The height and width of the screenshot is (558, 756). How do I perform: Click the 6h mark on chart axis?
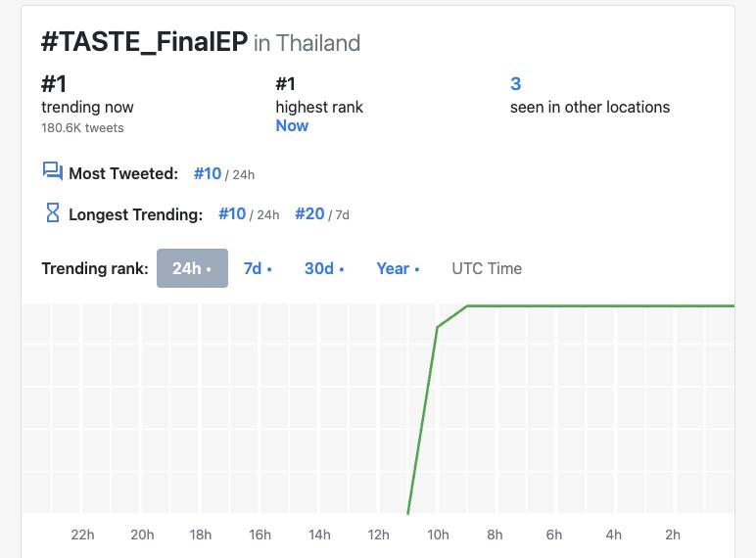pos(554,535)
